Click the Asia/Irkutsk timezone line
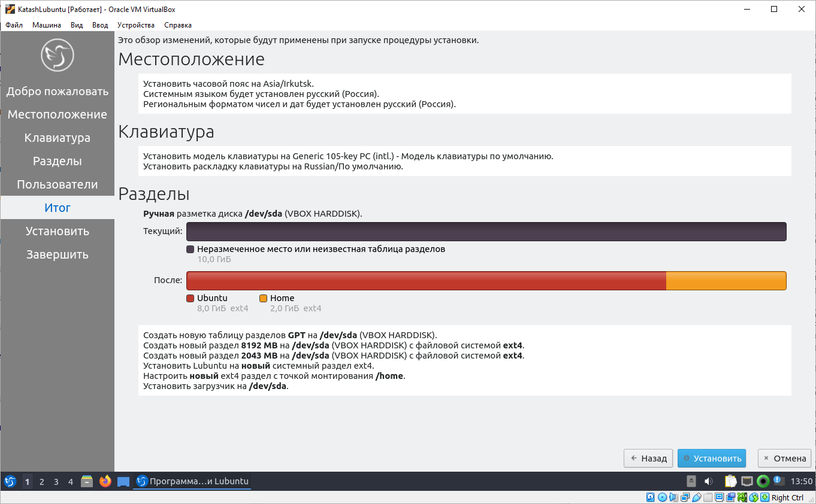The width and height of the screenshot is (816, 504). (x=228, y=84)
